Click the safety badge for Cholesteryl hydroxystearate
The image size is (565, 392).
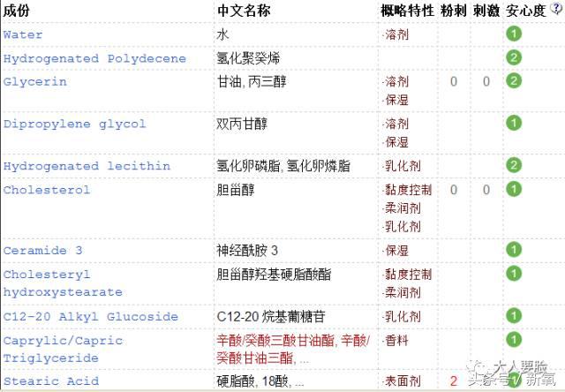pos(514,274)
